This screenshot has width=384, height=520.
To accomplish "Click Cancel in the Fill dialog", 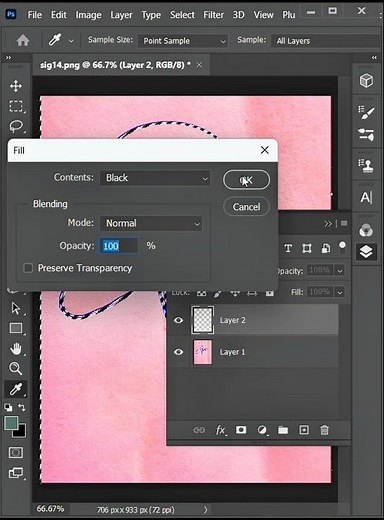I will pyautogui.click(x=246, y=207).
